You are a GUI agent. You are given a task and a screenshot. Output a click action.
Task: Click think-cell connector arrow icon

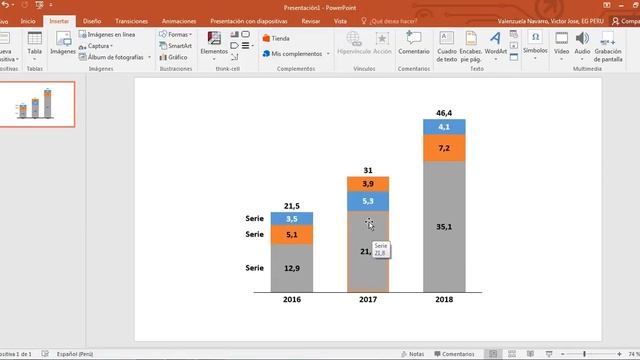pos(234,57)
